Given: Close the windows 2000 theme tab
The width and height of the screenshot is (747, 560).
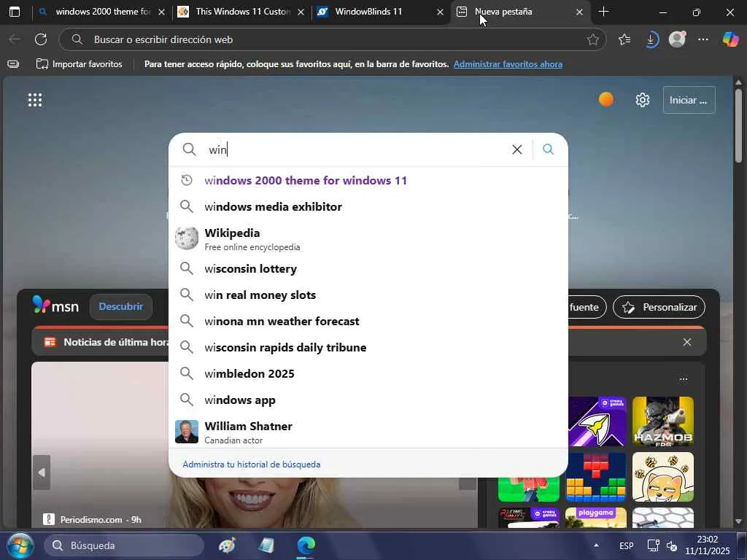Looking at the screenshot, I should (161, 12).
